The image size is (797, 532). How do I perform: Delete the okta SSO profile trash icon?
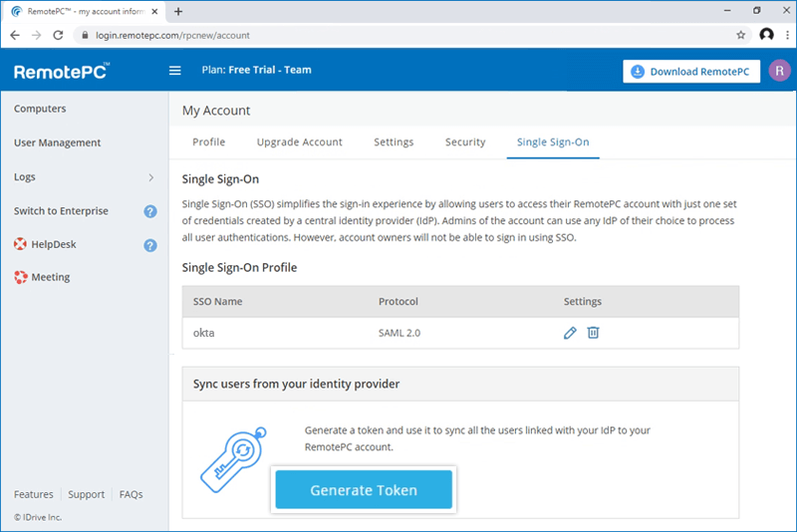point(593,333)
